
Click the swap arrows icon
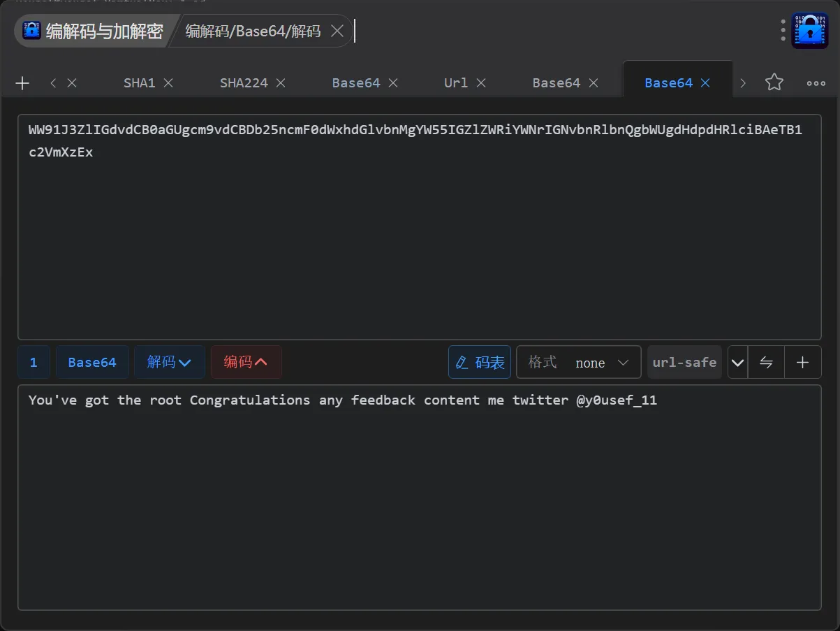coord(766,362)
